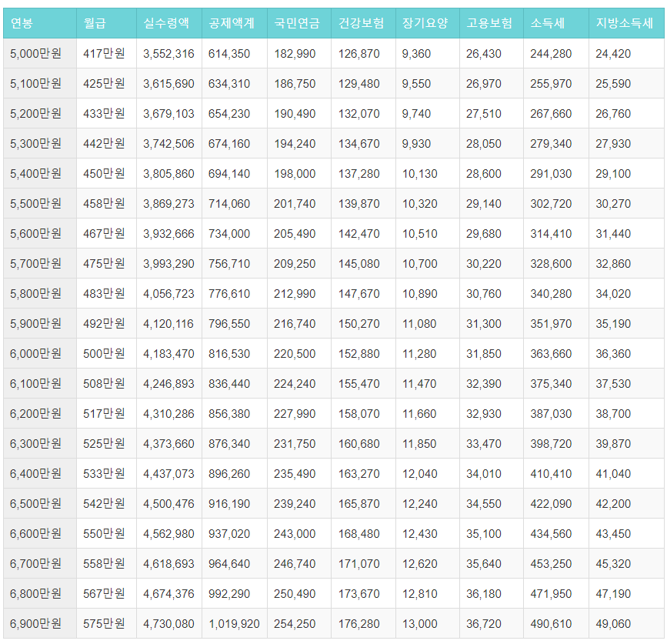Click the 건강보험 column header
Image resolution: width=667 pixels, height=644 pixels.
tap(363, 23)
